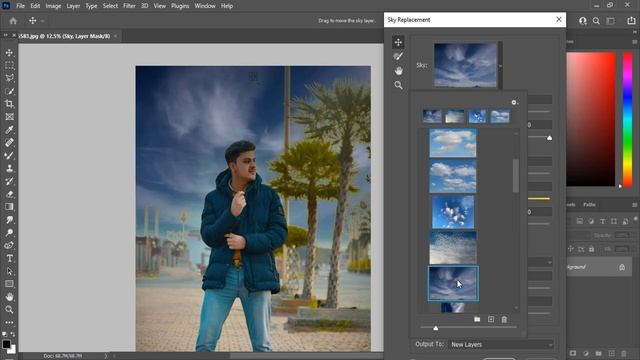Viewport: 640px width, 360px height.
Task: Click the Share icon in top bar
Action: coord(631,21)
